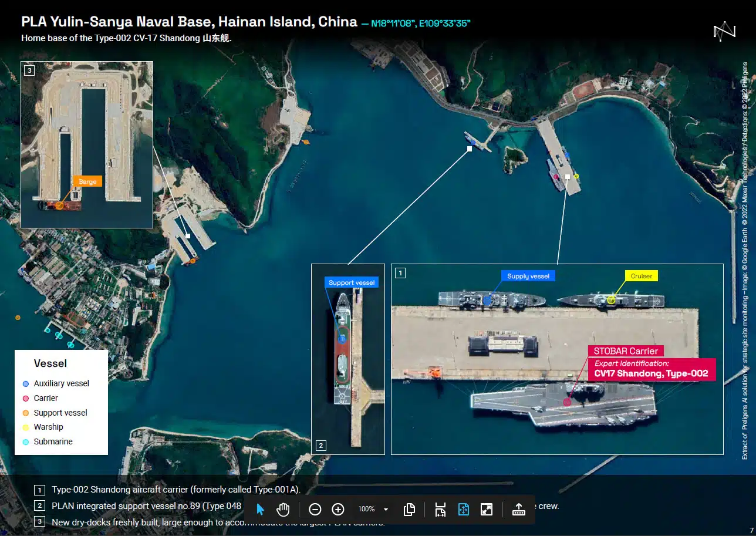756x536 pixels.
Task: Click the yellow Cruiser label
Action: pyautogui.click(x=642, y=276)
